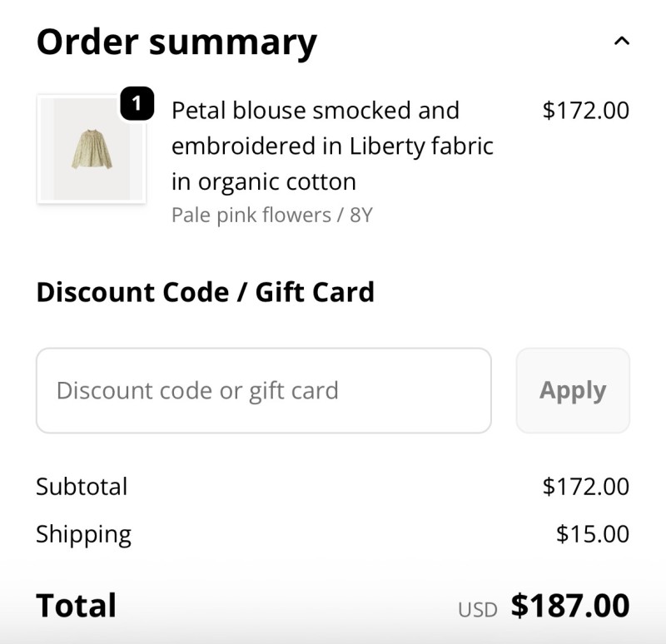This screenshot has height=644, width=666.
Task: Click the organic cotton text line
Action: 263,181
